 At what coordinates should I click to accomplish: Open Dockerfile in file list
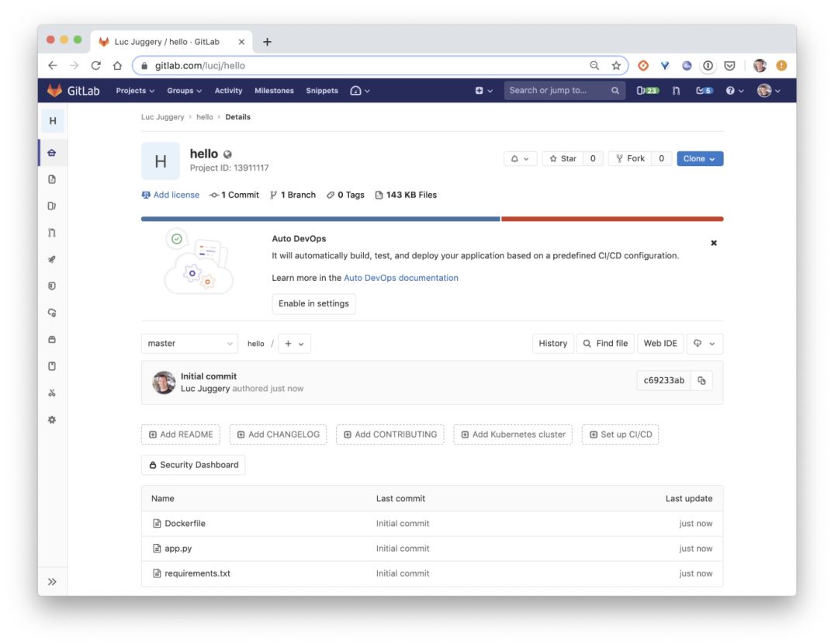click(x=185, y=523)
